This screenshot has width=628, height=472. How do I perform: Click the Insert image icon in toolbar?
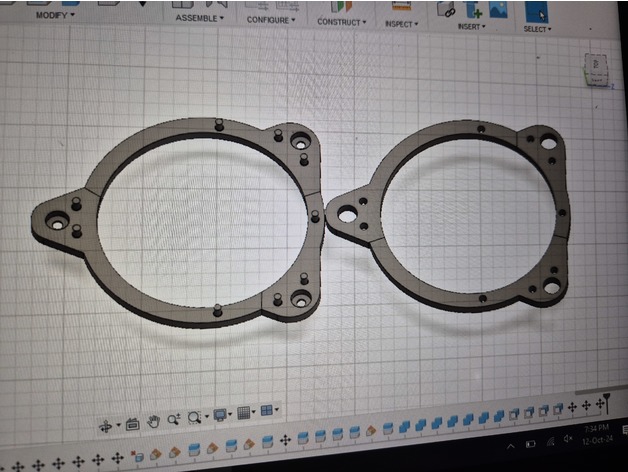[497, 10]
